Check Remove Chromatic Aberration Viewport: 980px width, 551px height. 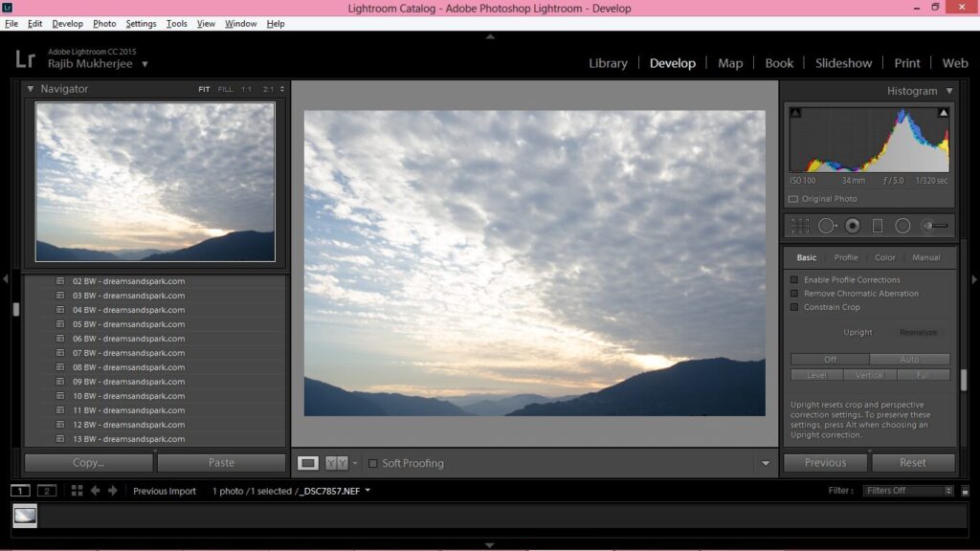(794, 294)
